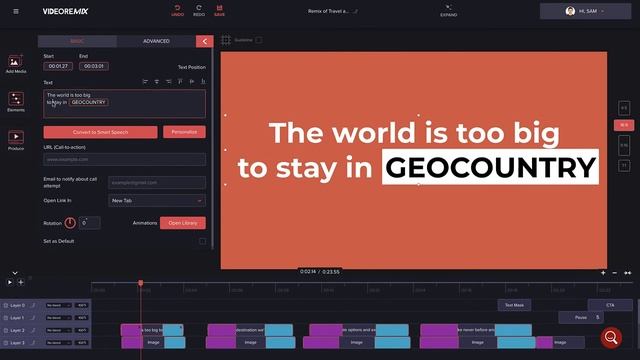The image size is (640, 360).
Task: Click the rotation value field
Action: [x=89, y=223]
